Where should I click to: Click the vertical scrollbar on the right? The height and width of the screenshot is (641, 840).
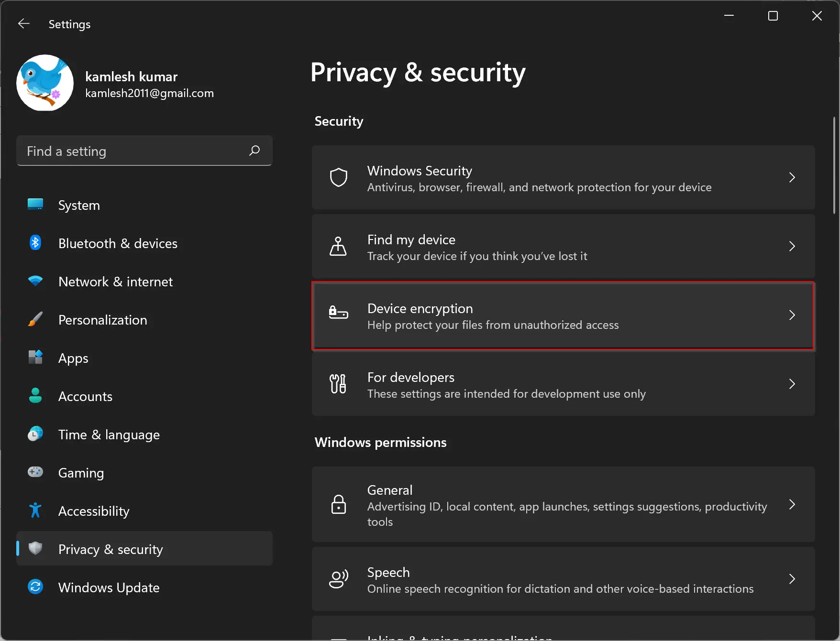[x=834, y=165]
